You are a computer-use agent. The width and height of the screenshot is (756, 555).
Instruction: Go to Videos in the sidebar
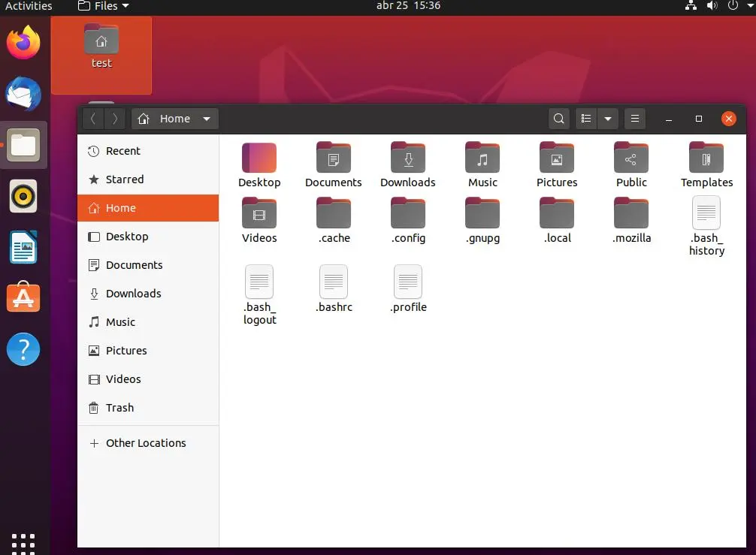click(x=148, y=379)
